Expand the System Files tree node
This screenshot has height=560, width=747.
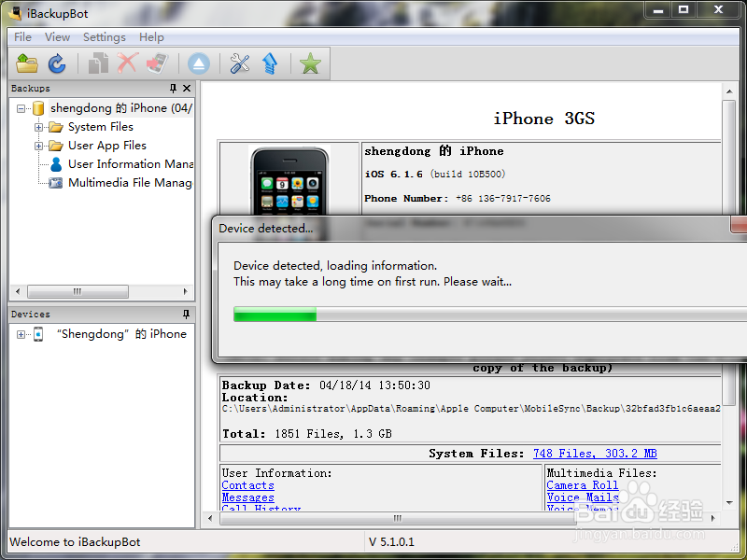click(x=38, y=127)
